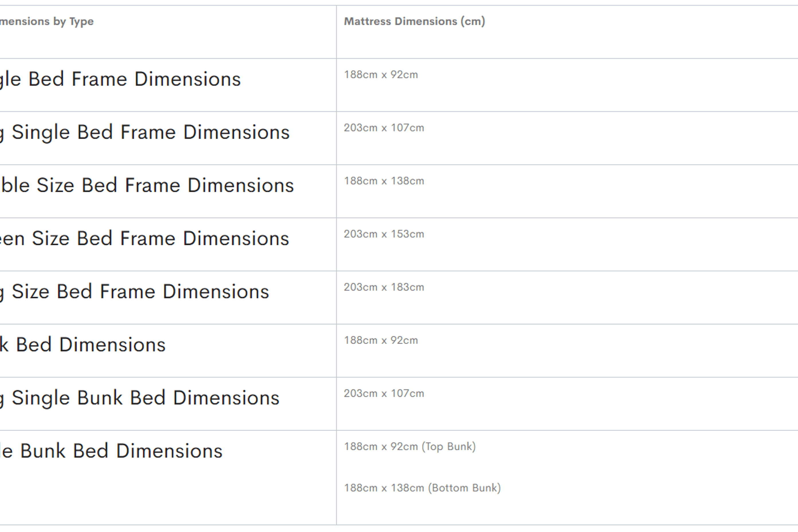Click the last row's Bunk Bed Dimensions heading

(x=111, y=451)
